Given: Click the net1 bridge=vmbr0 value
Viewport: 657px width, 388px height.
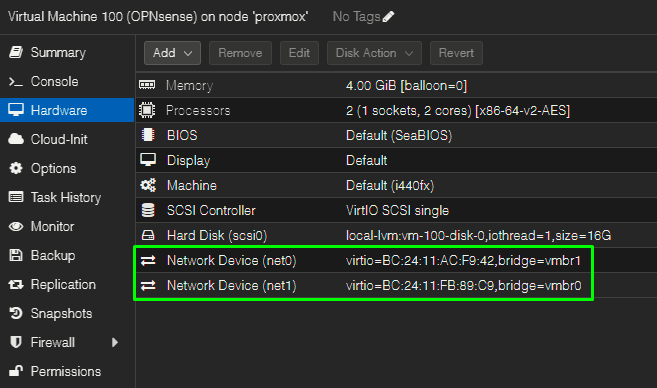Looking at the screenshot, I should coord(463,286).
